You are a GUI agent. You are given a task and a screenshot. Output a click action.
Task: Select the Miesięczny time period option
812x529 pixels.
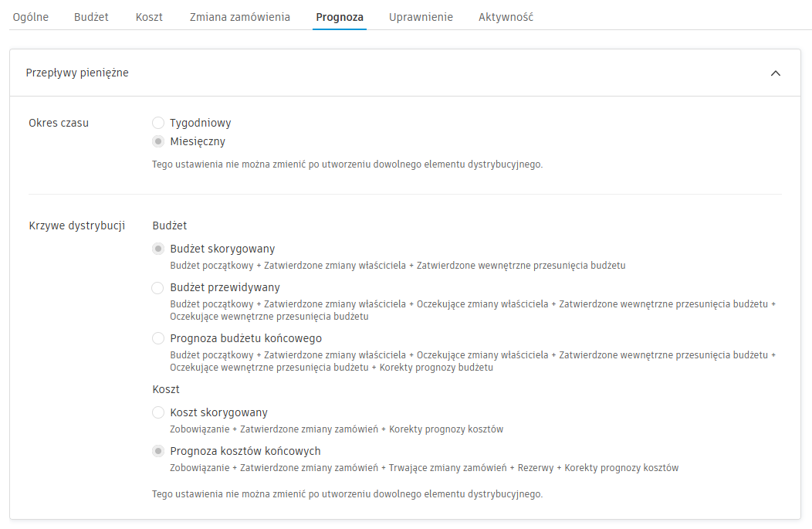pos(158,141)
